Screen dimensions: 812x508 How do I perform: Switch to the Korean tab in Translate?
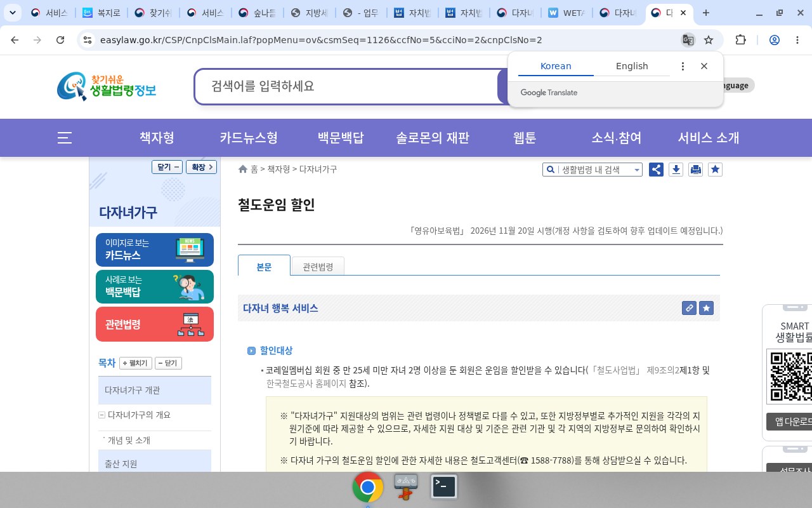click(556, 66)
